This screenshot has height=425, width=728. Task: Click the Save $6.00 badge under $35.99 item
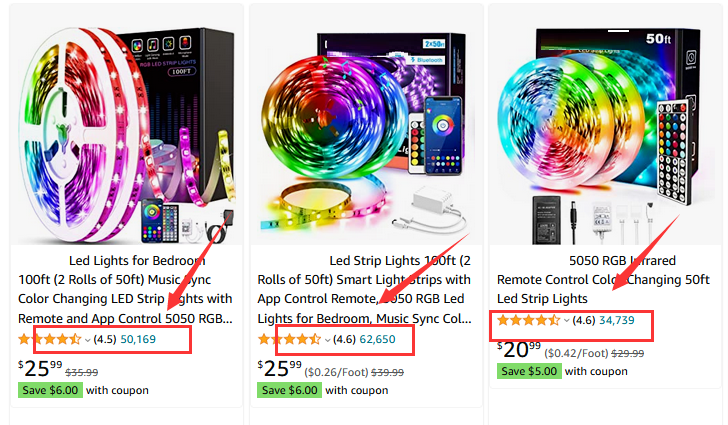click(x=51, y=390)
